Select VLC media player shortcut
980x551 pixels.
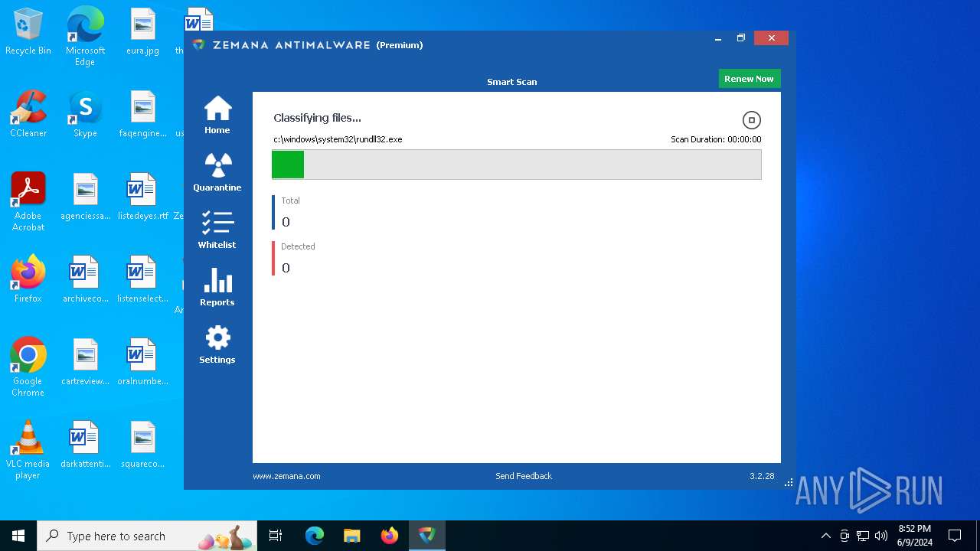(28, 450)
